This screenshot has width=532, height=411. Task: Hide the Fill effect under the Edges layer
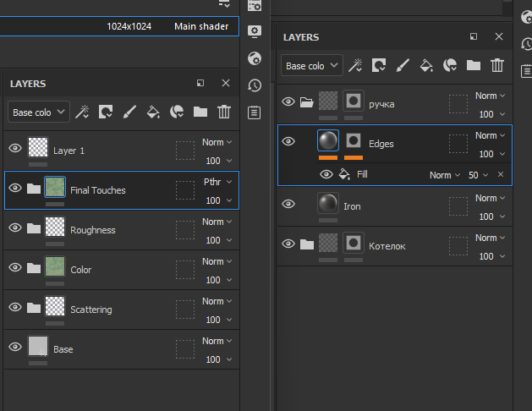326,174
